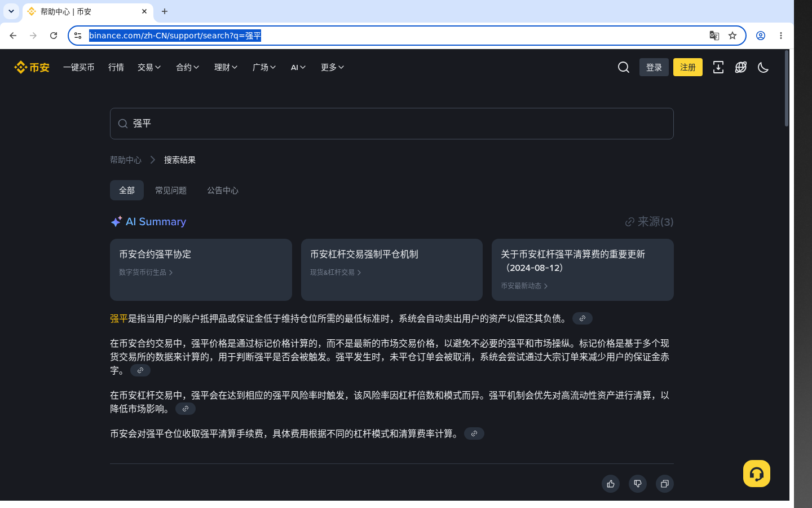Open the 来源(3) sources link

(650, 222)
